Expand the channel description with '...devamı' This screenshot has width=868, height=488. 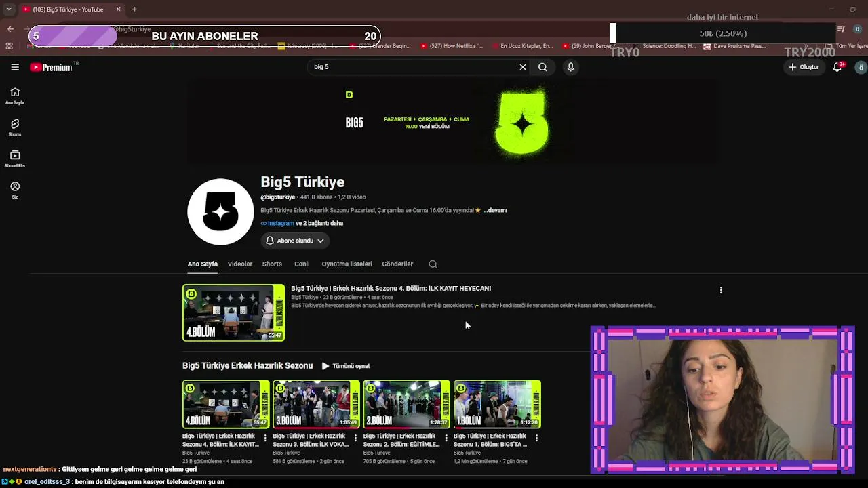(x=495, y=211)
